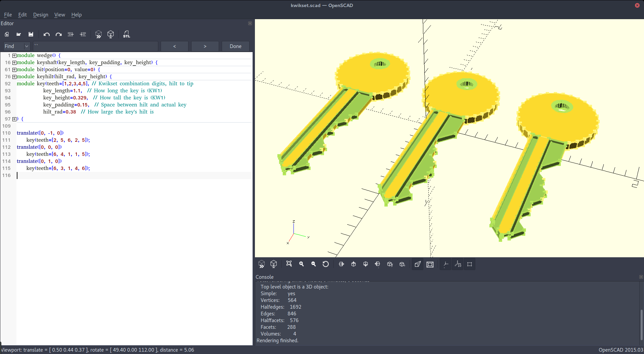Click the line 'key(teeth=[6, 3, 1, 4, 6]);'
The height and width of the screenshot is (354, 644).
pos(58,168)
